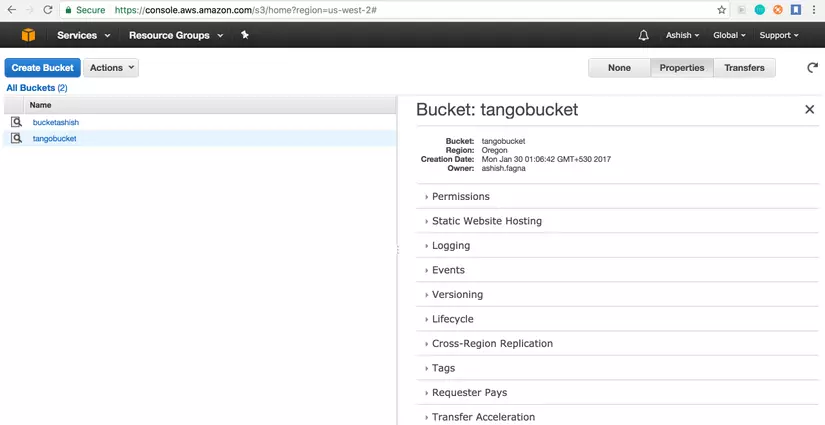Open the pin shortcuts icon in navbar
825x425 pixels.
tap(245, 35)
